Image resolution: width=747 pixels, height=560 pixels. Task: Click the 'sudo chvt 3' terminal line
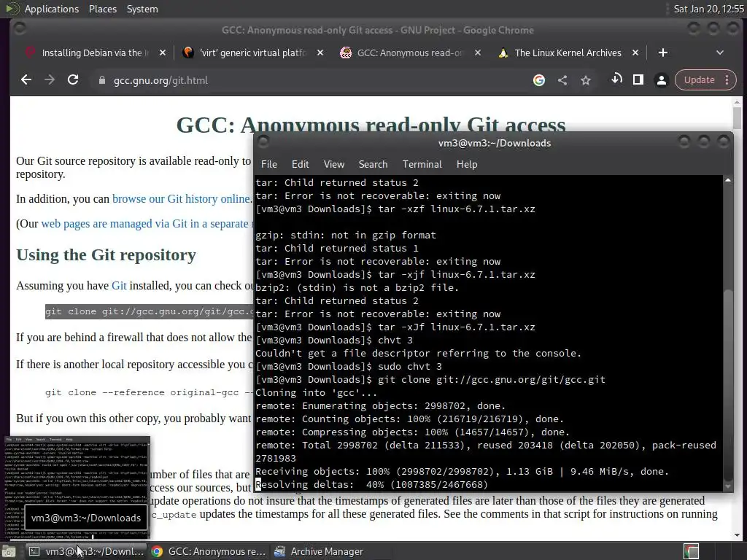click(349, 367)
